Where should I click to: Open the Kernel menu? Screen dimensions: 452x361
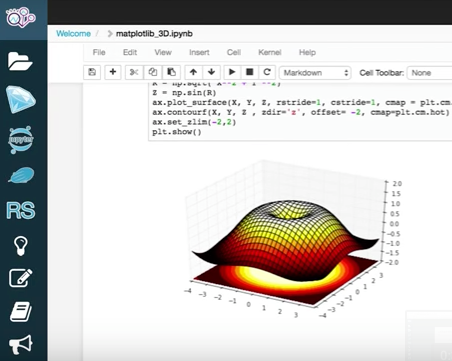270,52
